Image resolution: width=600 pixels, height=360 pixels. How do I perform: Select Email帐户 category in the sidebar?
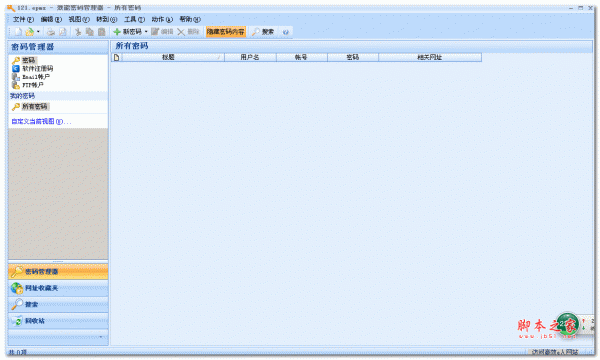click(x=31, y=77)
